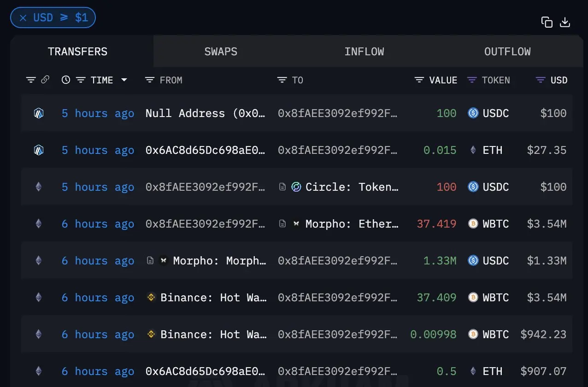Click the clock icon beside TIME header
This screenshot has width=588, height=387.
[66, 80]
